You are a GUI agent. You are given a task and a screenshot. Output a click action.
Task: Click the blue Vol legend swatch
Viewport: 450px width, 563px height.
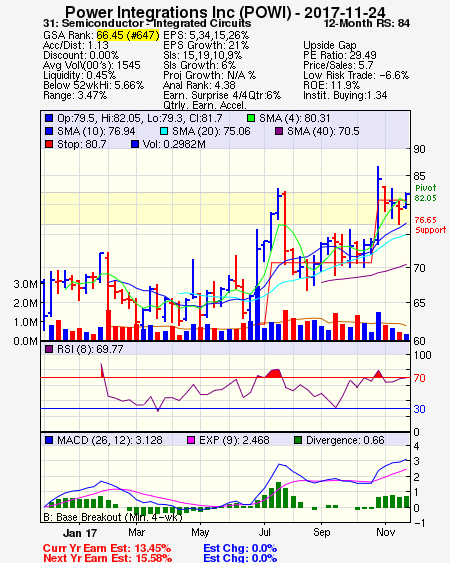135,144
